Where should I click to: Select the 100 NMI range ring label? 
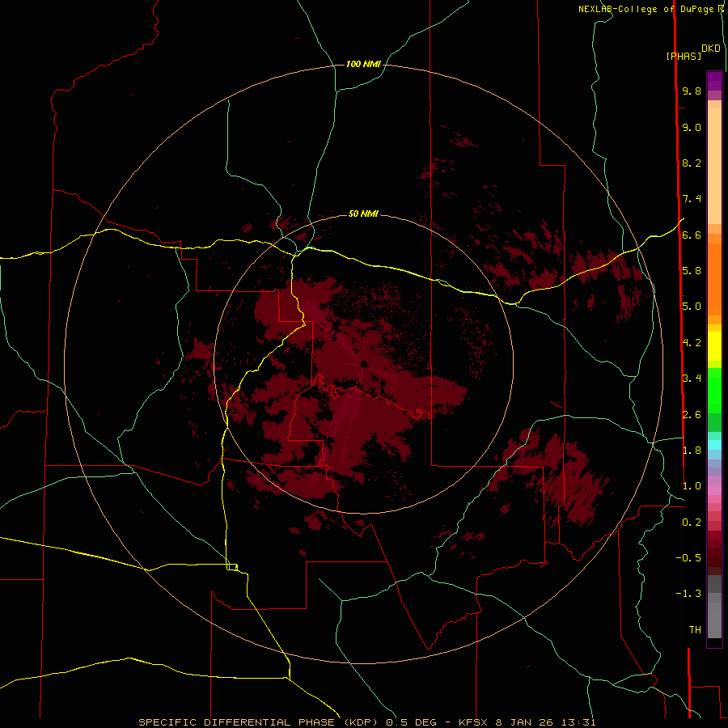tap(363, 64)
